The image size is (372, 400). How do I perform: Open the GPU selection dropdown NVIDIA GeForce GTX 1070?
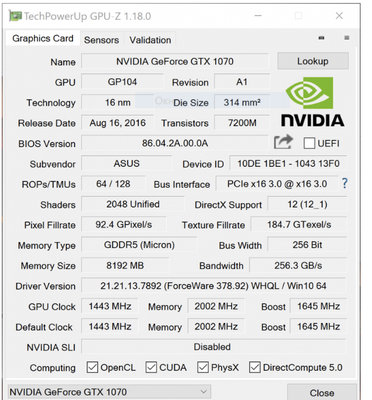tap(109, 392)
